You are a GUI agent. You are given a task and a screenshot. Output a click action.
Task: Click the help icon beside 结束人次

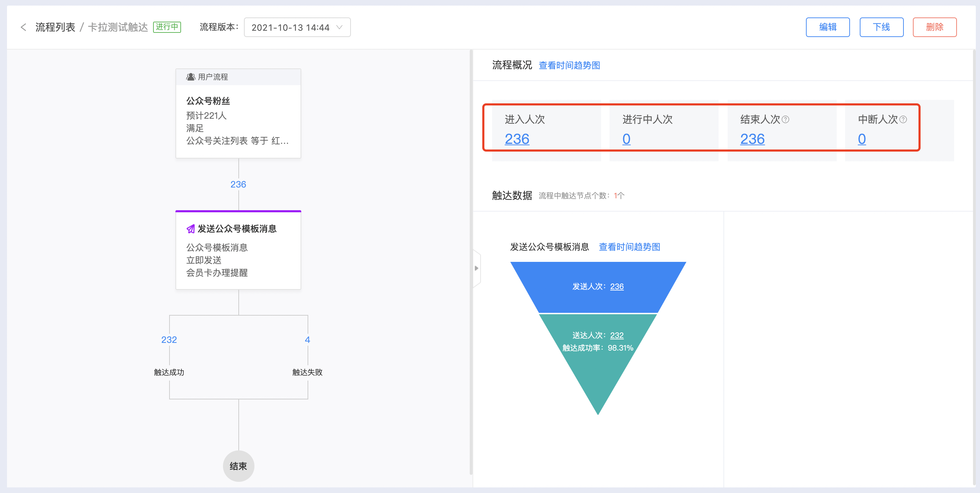tap(785, 120)
